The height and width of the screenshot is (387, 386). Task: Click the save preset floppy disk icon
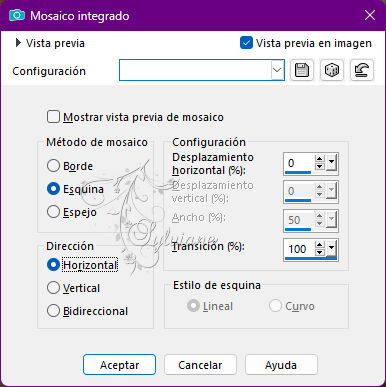coord(302,70)
